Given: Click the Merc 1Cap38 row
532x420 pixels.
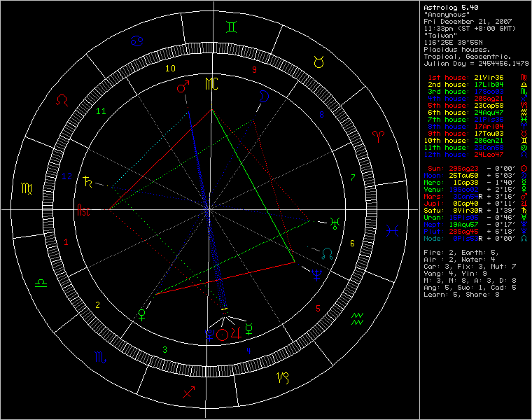Looking at the screenshot, I should click(476, 183).
